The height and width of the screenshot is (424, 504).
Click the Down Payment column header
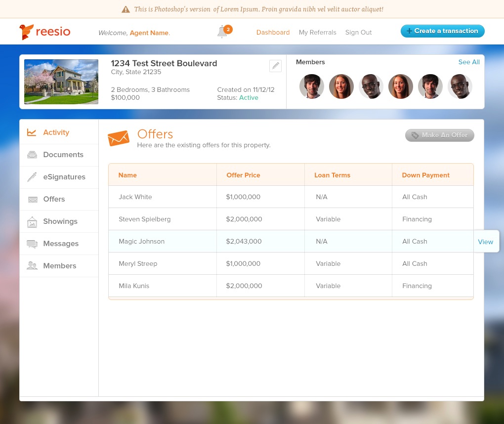coord(425,175)
